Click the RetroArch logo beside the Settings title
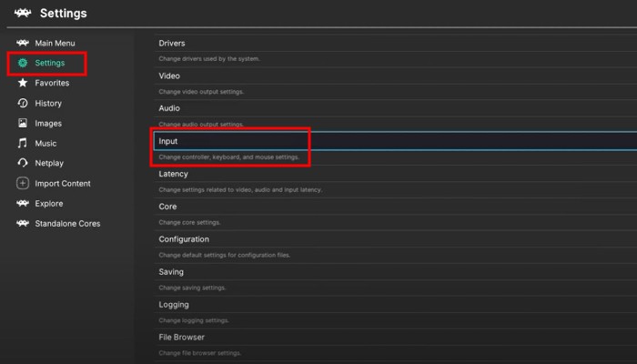The height and width of the screenshot is (364, 637). 23,13
